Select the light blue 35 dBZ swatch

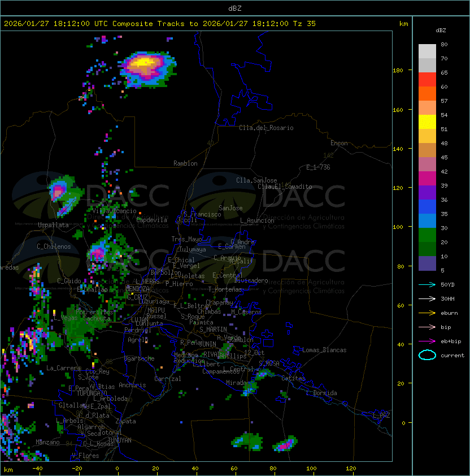(427, 220)
